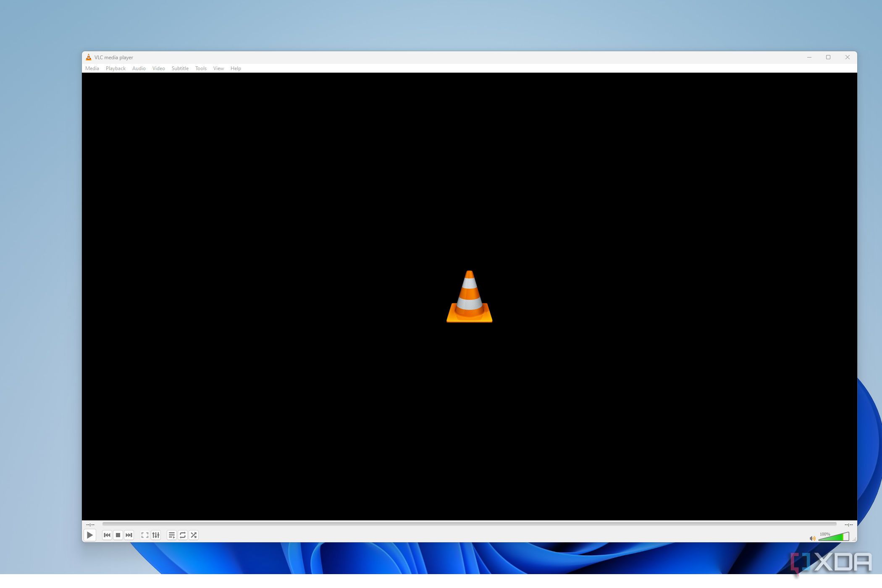The height and width of the screenshot is (588, 882).
Task: Toggle random/shuffle playback icon
Action: click(194, 535)
